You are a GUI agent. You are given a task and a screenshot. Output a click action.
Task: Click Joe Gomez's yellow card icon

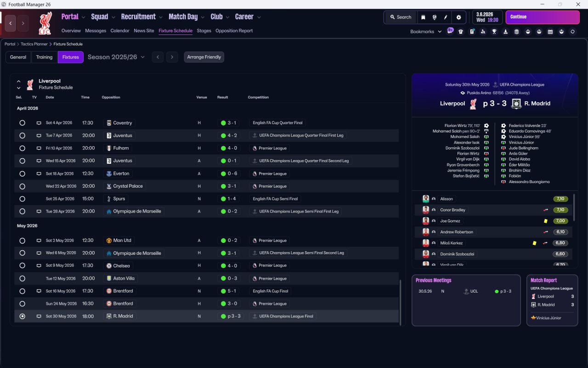pos(545,221)
